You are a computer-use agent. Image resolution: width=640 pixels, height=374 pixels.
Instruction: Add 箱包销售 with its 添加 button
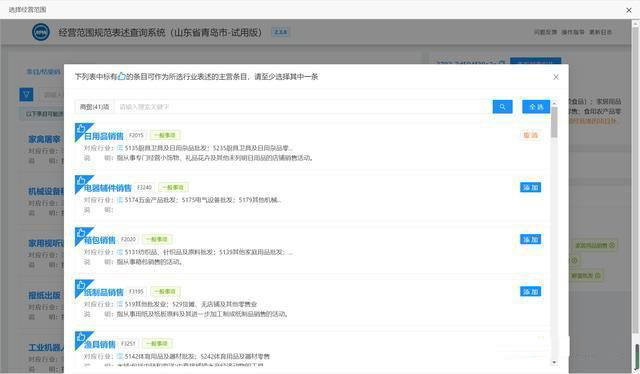[531, 239]
